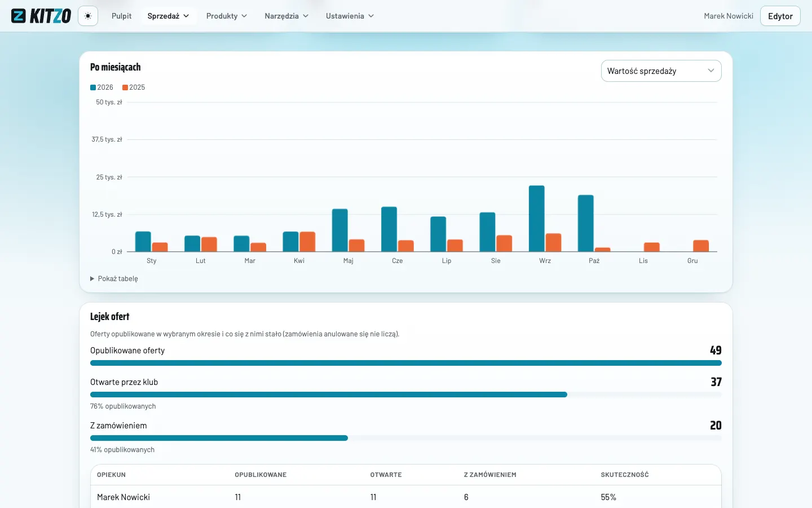This screenshot has height=508, width=812.
Task: Open the Narzędzia menu
Action: (x=286, y=16)
